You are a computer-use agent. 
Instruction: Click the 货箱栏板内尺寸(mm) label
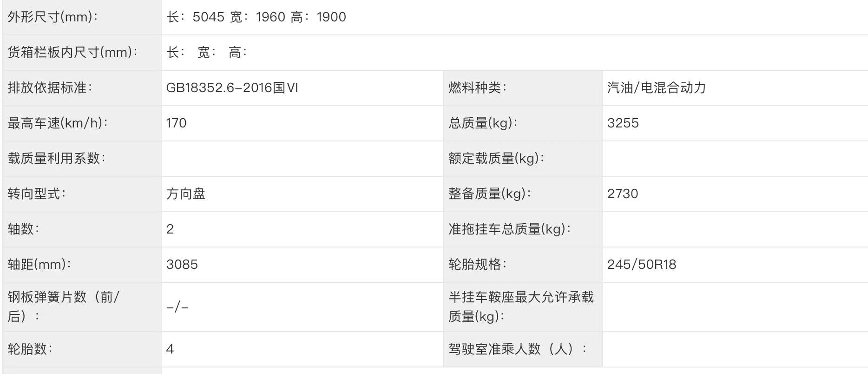point(72,52)
